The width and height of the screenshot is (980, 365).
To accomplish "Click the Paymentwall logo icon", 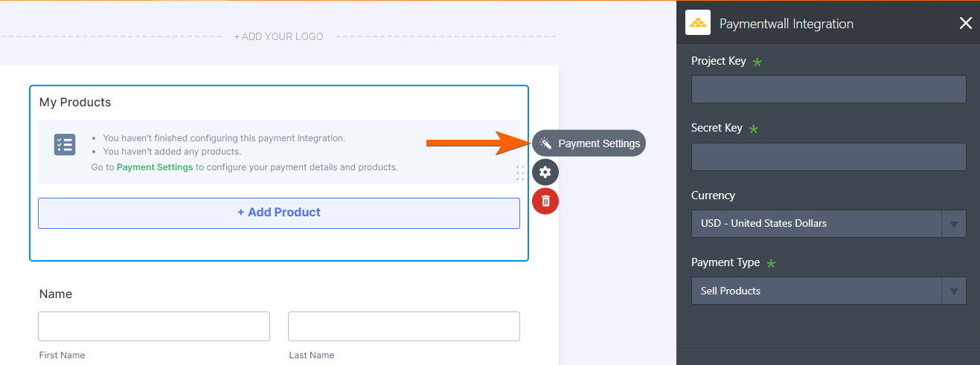I will (698, 23).
